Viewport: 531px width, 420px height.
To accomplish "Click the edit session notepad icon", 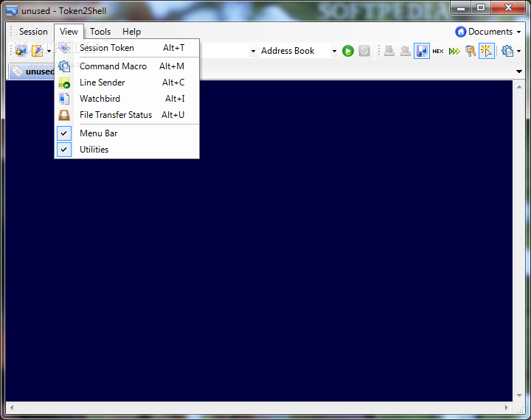I will coord(38,51).
